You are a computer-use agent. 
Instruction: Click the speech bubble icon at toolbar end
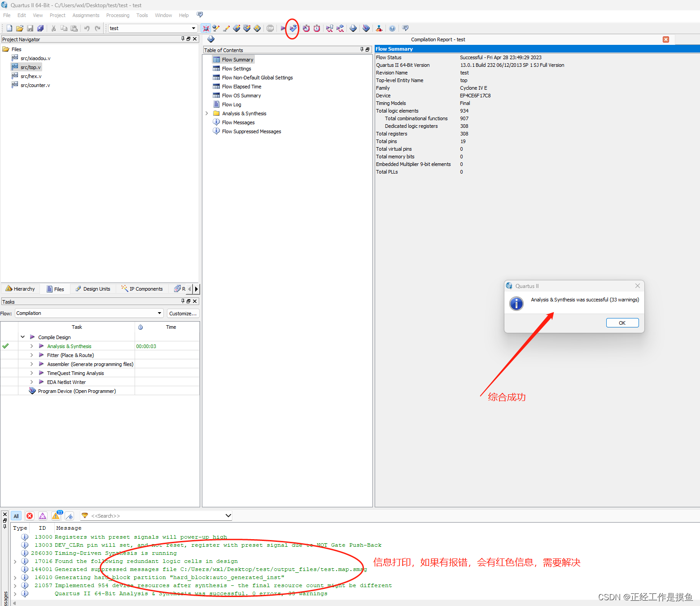pos(405,28)
